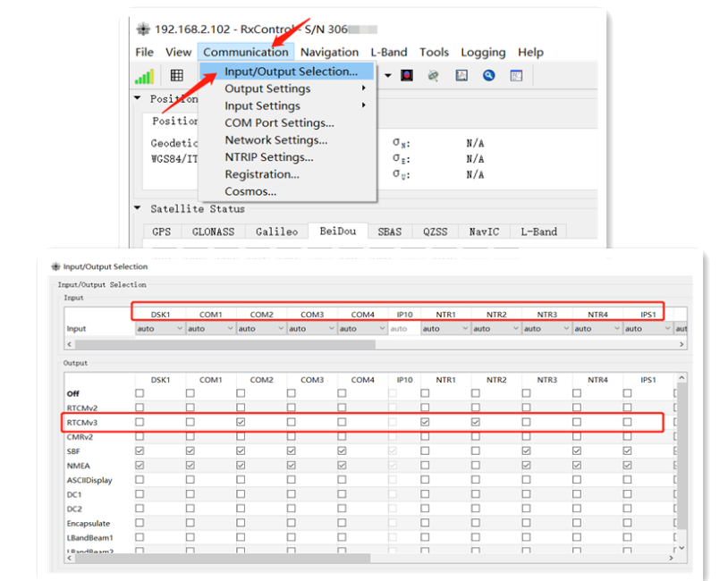The image size is (728, 581).
Task: Click the window layout toolbar icon
Action: coord(516,75)
